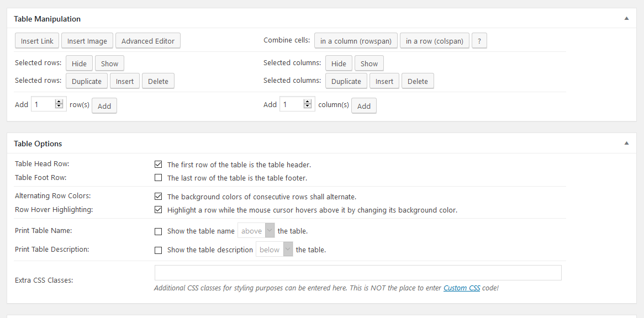
Task: Collapse the Table Manipulation panel
Action: (626, 18)
